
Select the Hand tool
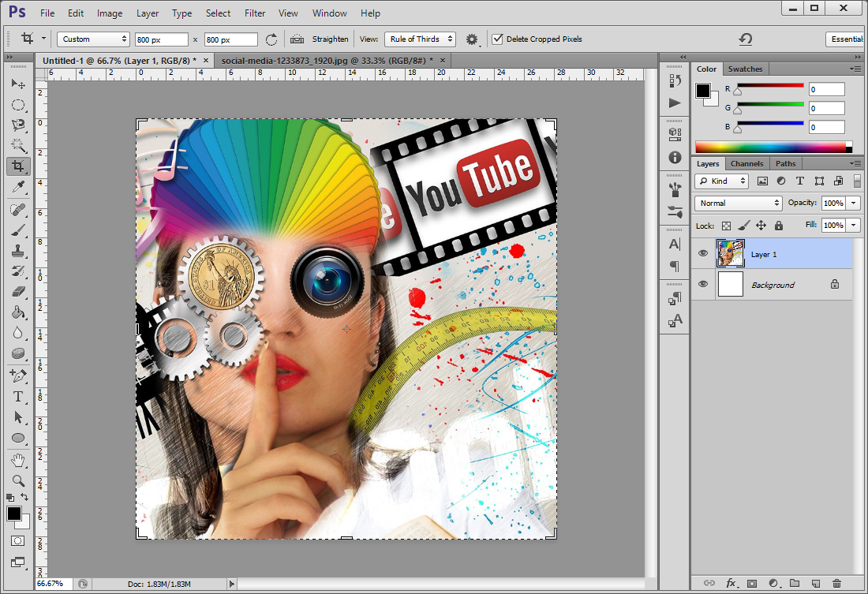18,459
